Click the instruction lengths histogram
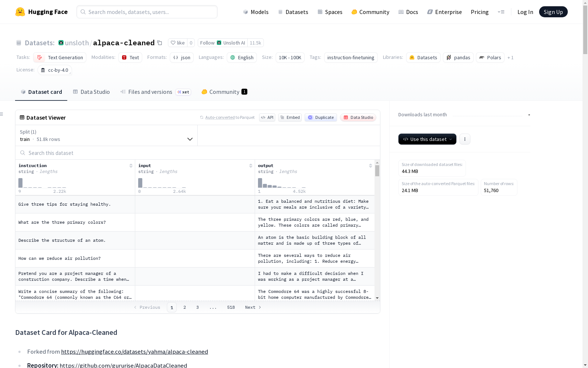The width and height of the screenshot is (588, 368). (x=42, y=183)
